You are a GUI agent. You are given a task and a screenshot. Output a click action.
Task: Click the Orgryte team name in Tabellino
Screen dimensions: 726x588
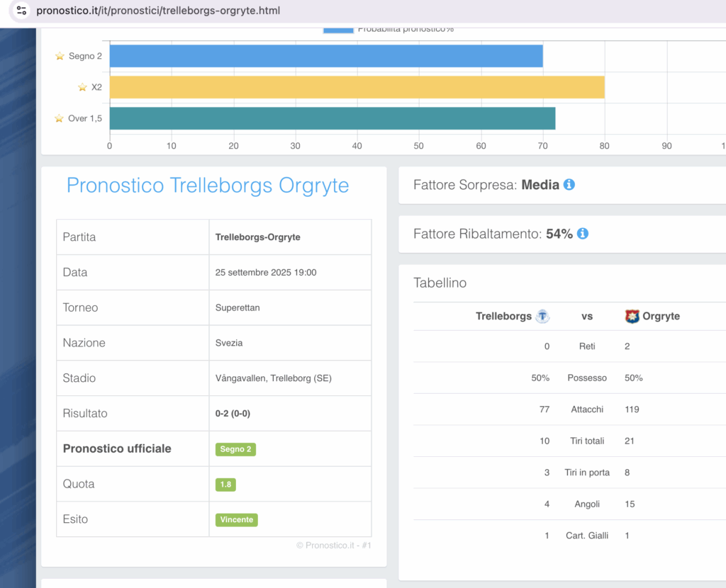(x=661, y=317)
